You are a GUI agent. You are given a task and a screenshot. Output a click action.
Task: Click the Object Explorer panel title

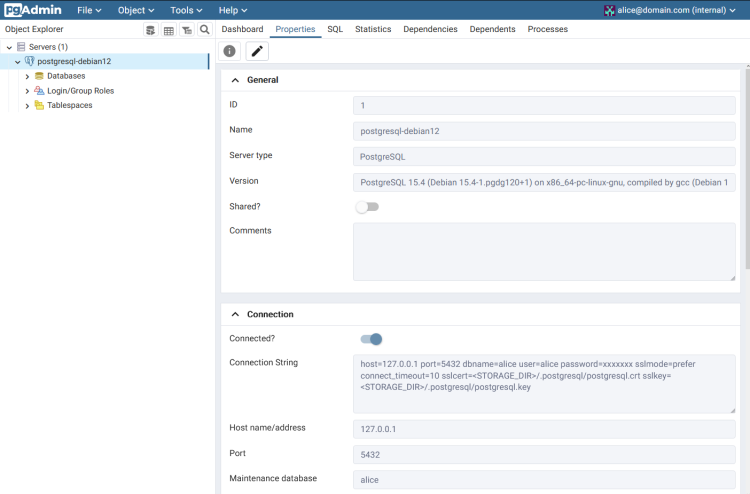point(34,29)
